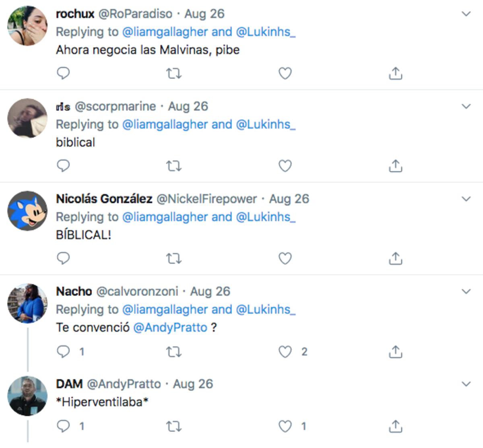Open Nicolás González's Sonic profile picture
This screenshot has width=483, height=448.
[27, 211]
